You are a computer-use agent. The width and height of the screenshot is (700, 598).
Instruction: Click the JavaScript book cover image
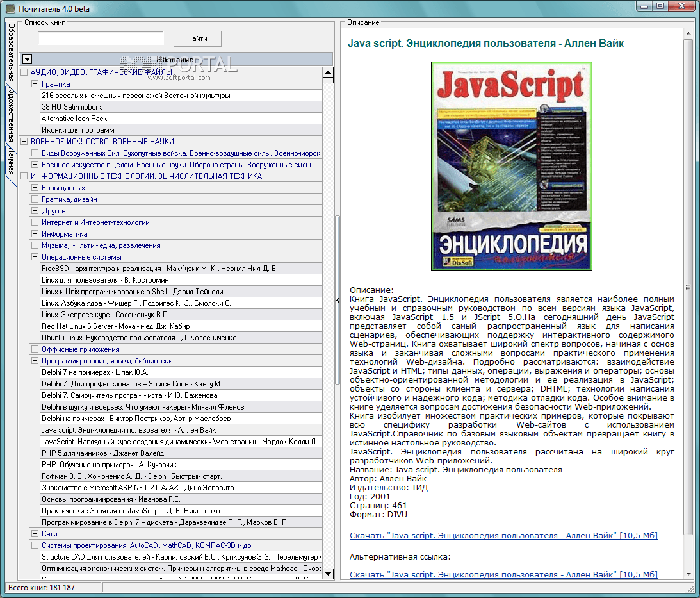511,166
